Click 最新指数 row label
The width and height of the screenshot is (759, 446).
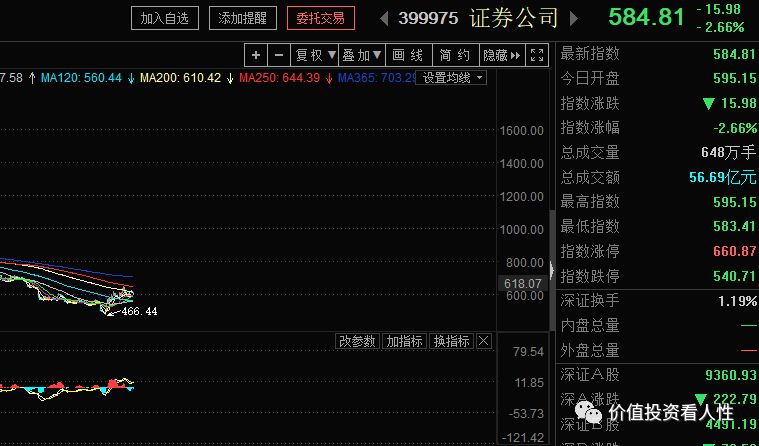pyautogui.click(x=590, y=53)
